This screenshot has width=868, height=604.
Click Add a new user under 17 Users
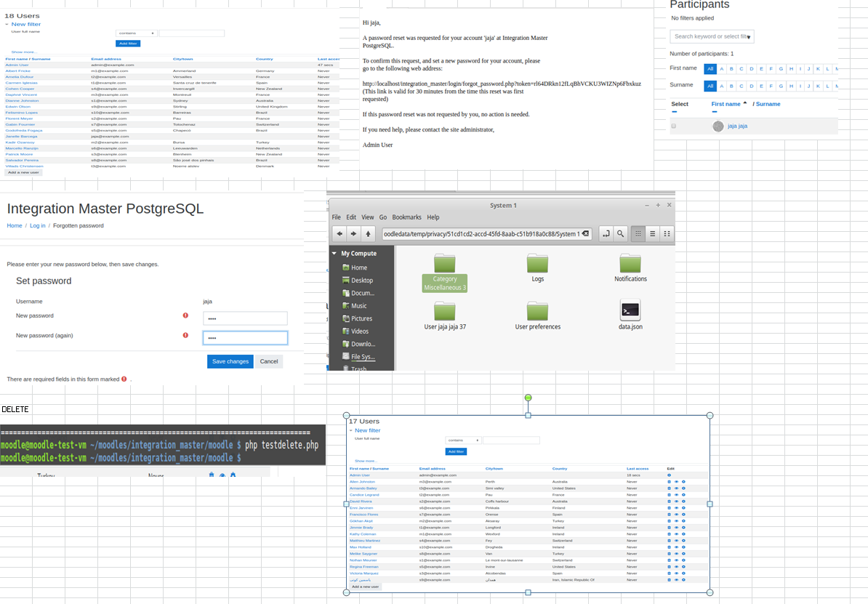click(366, 587)
